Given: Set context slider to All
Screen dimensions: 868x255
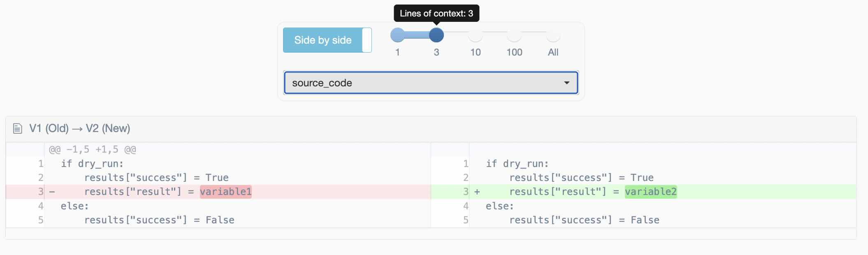Looking at the screenshot, I should tap(553, 35).
